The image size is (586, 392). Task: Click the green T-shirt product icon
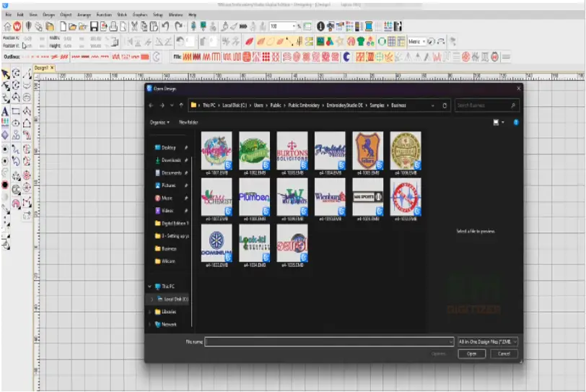360,41
